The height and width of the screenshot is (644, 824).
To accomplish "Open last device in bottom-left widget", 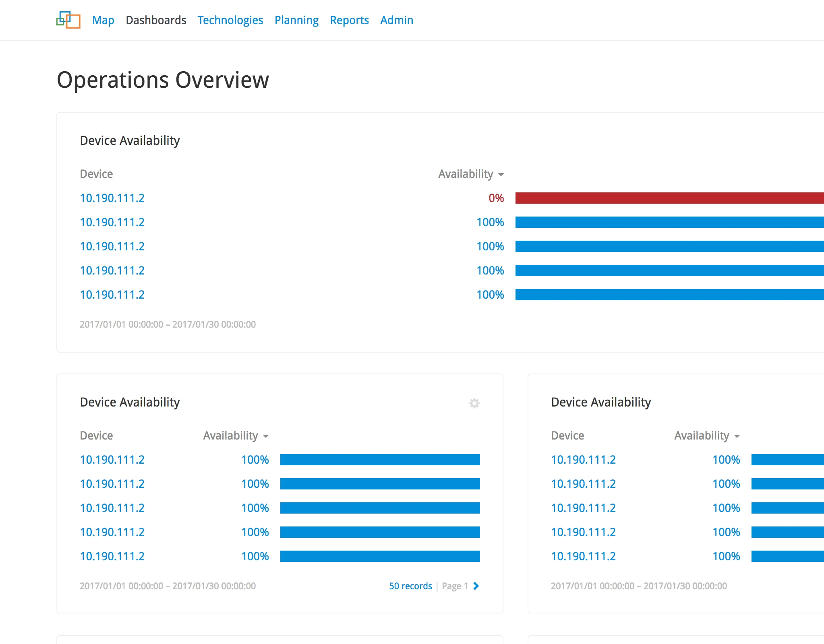I will point(112,556).
